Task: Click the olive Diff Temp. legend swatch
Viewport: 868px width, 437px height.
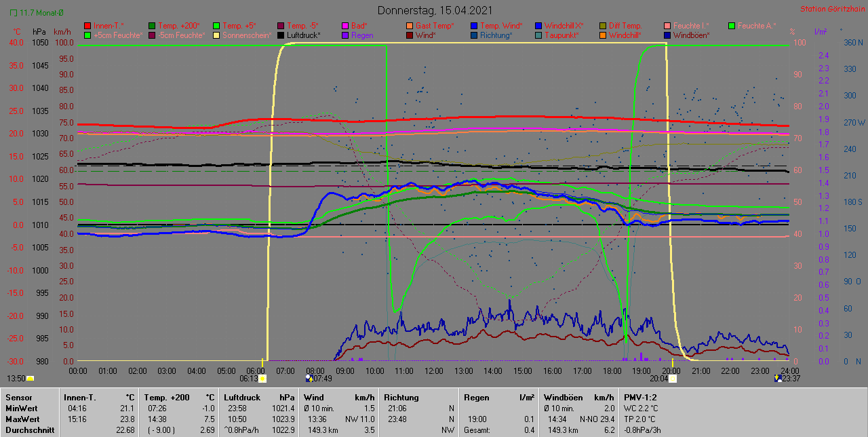Action: [x=604, y=26]
